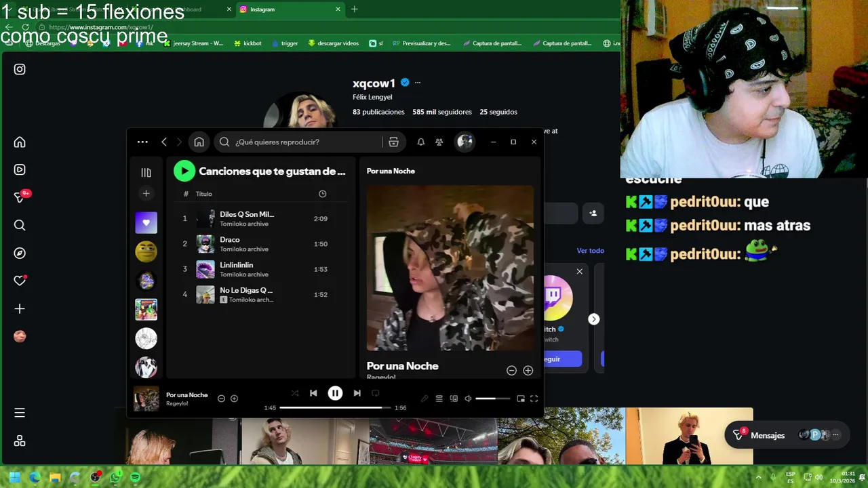868x488 pixels.
Task: Open Spotify from Windows taskbar
Action: tap(135, 477)
